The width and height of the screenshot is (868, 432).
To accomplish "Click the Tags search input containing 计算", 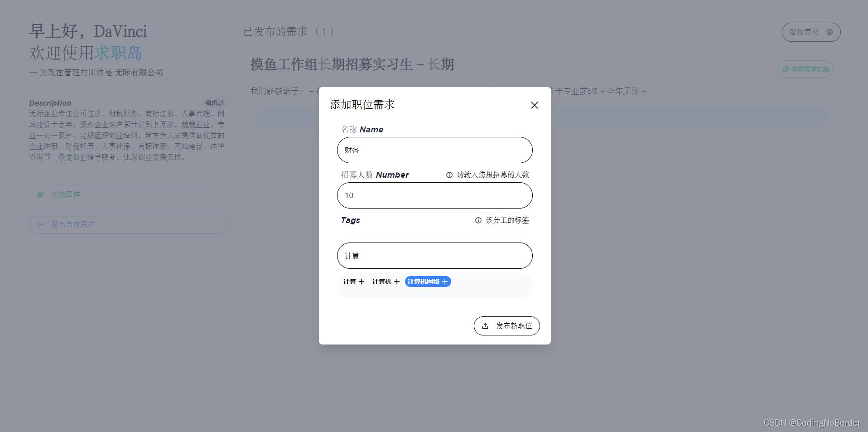I will tap(434, 256).
